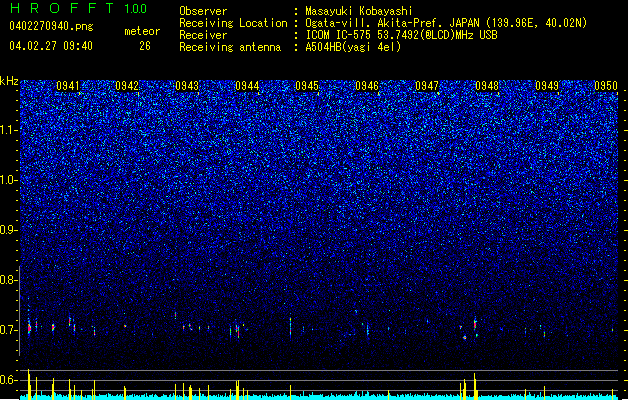Click the kHz axis unit label

point(9,81)
